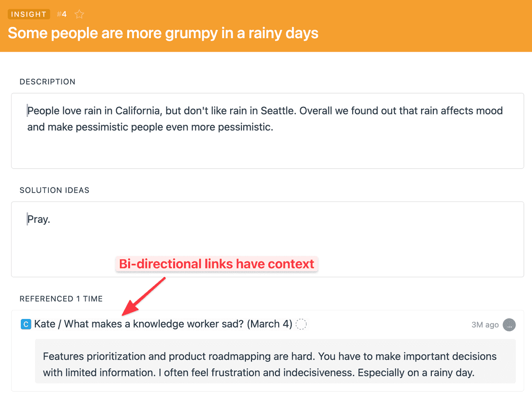Favorite the insight via the star icon
This screenshot has width=532, height=404.
pyautogui.click(x=79, y=14)
